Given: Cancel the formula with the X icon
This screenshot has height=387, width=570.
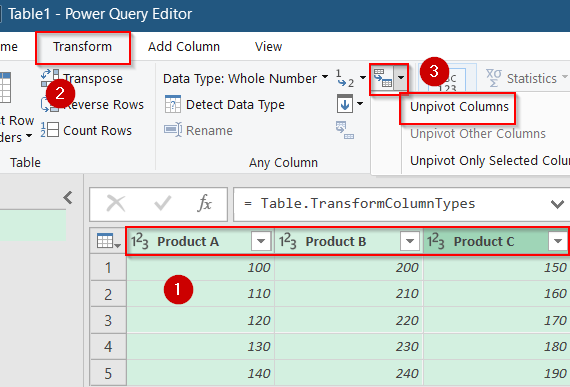Looking at the screenshot, I should [116, 203].
